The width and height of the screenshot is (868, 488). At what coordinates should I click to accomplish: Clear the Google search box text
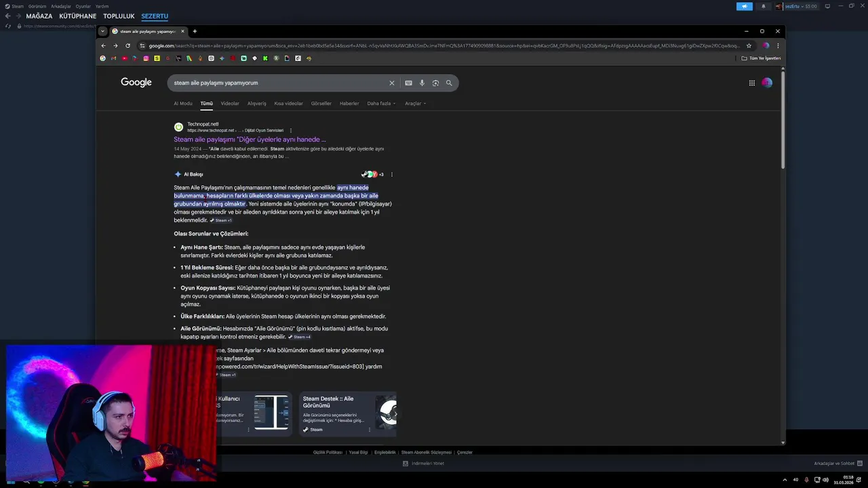pyautogui.click(x=391, y=83)
